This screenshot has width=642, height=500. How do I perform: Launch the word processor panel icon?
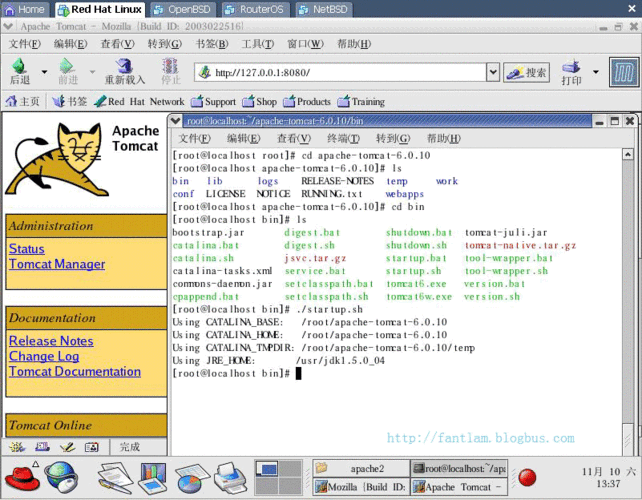[115, 477]
